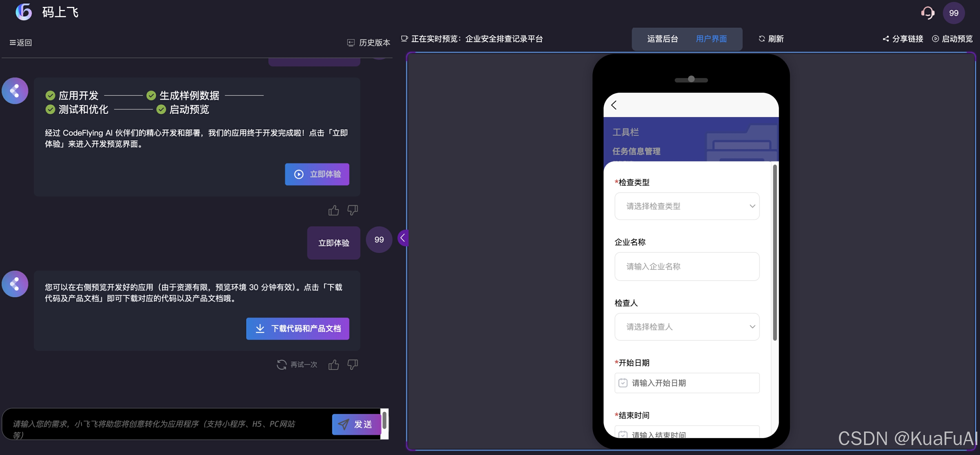980x455 pixels.
Task: Click the thumbs-down icon below the 立即体验 card
Action: (353, 210)
